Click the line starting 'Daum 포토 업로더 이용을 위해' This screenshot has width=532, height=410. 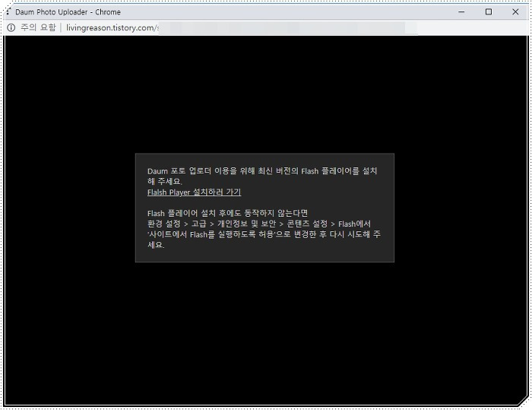262,171
